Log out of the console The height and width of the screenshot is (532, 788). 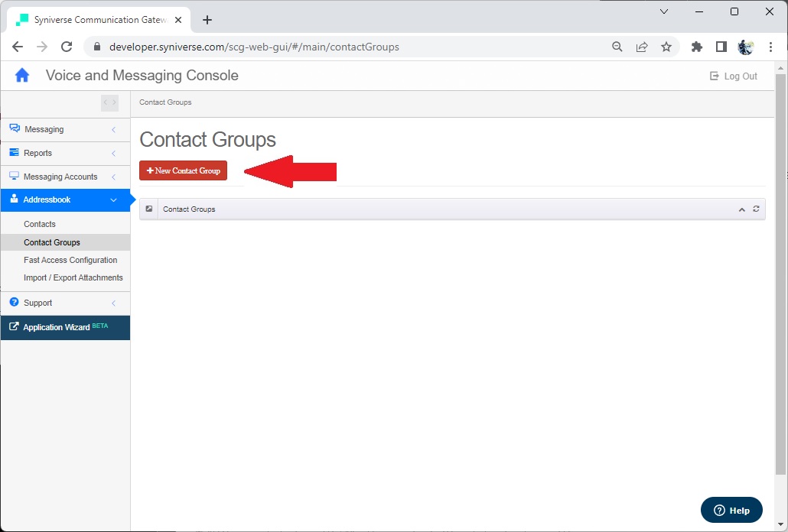(734, 76)
